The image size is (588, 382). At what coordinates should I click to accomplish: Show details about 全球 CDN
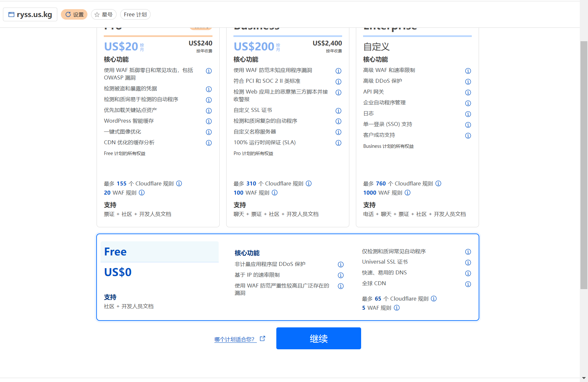tap(468, 284)
